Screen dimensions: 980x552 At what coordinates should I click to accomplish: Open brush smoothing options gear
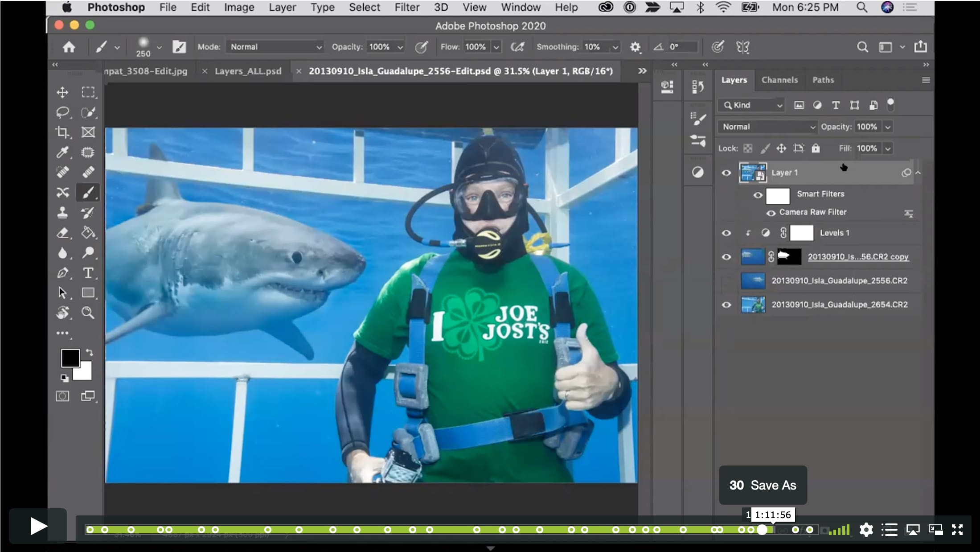(635, 47)
